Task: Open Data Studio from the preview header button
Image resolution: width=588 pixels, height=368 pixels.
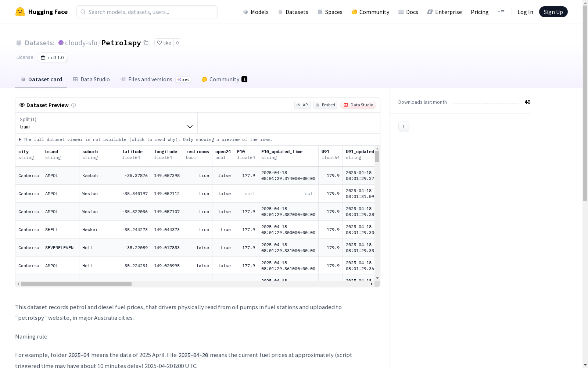Action: (358, 105)
